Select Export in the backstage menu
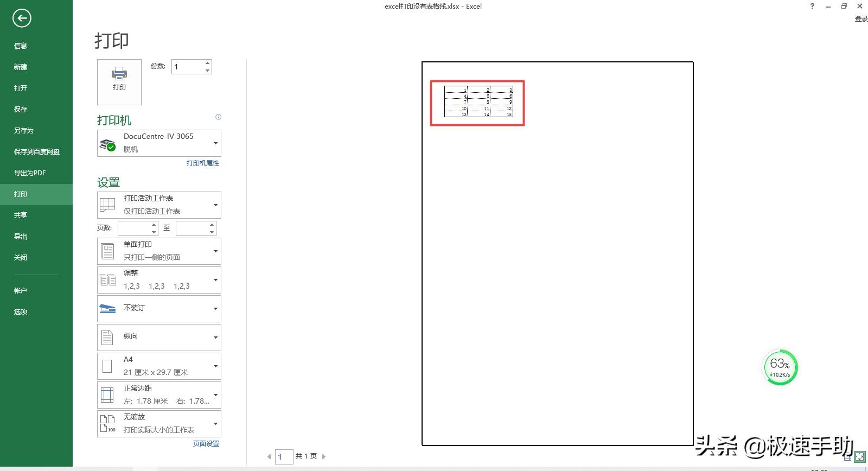This screenshot has width=868, height=471. pyautogui.click(x=36, y=237)
